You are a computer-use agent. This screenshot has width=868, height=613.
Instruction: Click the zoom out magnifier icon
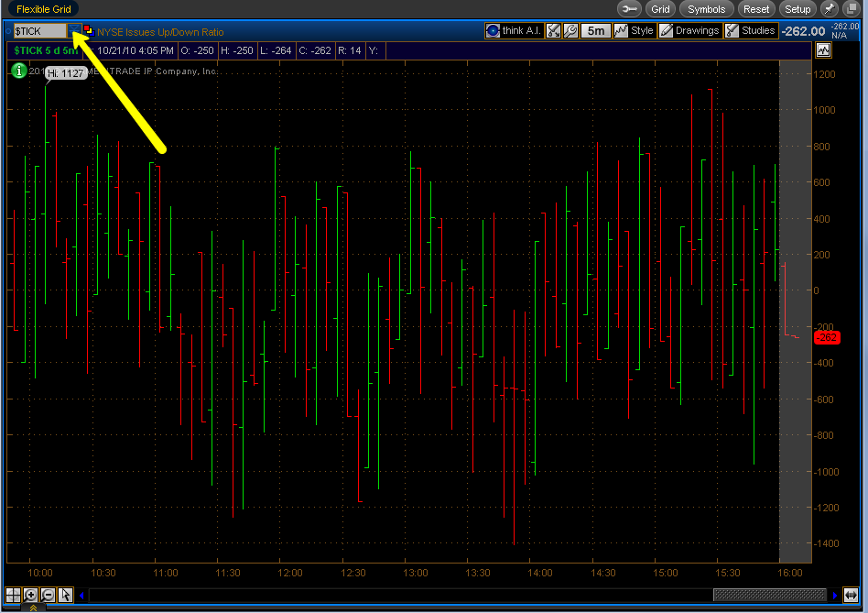tap(49, 595)
